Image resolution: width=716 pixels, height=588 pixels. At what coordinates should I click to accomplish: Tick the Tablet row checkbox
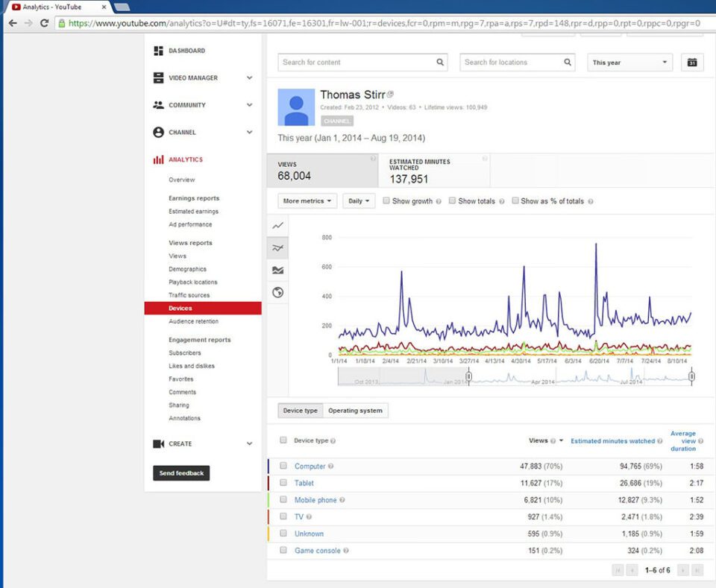click(283, 483)
